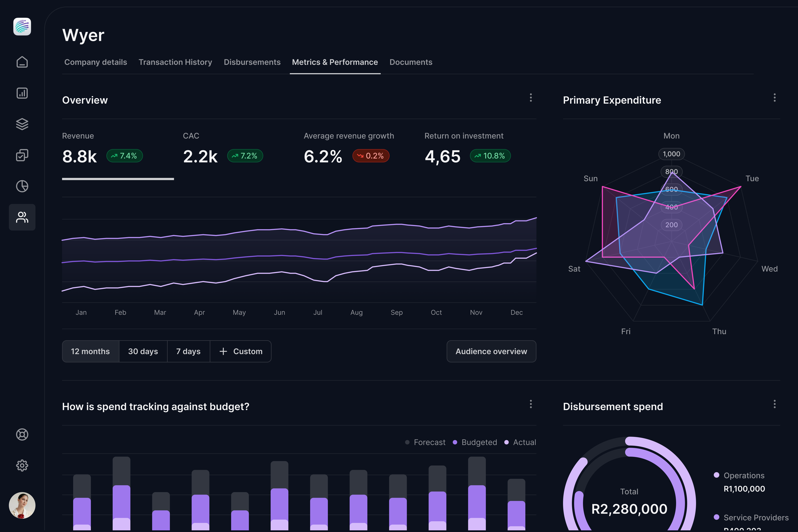Screen dimensions: 798x532
Task: Select the 12 months range button
Action: click(x=91, y=352)
